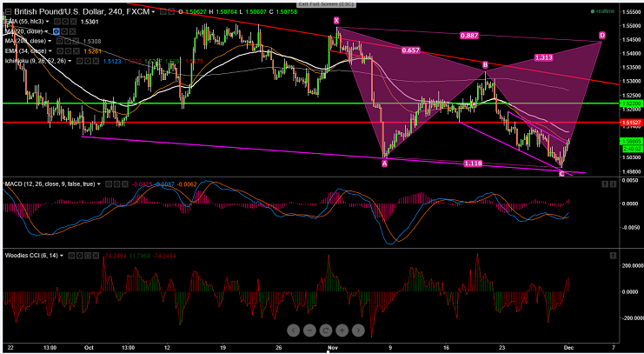Expand the MACD indicator dropdown menu
This screenshot has height=354, width=644.
coord(99,184)
